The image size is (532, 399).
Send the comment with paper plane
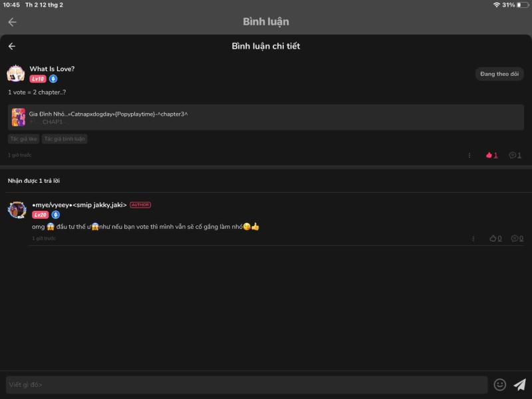519,384
